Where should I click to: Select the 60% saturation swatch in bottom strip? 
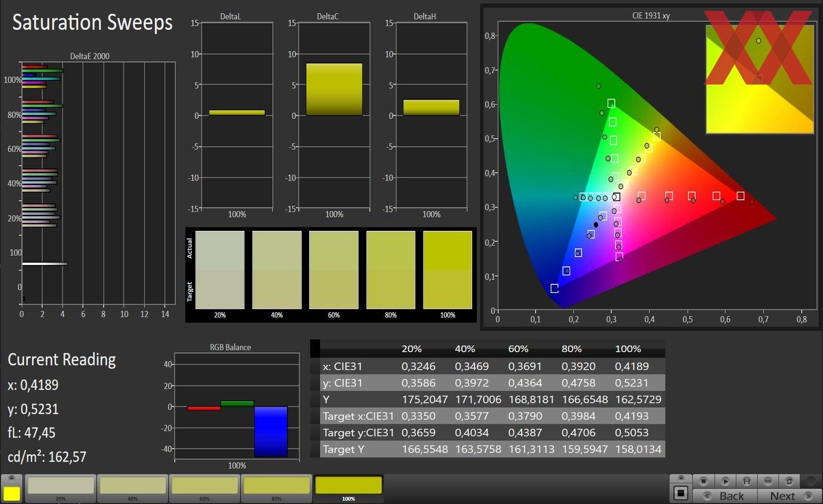tap(205, 488)
